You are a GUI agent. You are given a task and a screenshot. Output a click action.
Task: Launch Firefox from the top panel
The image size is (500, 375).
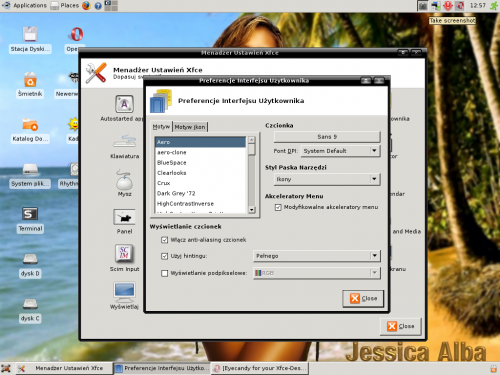coord(86,6)
